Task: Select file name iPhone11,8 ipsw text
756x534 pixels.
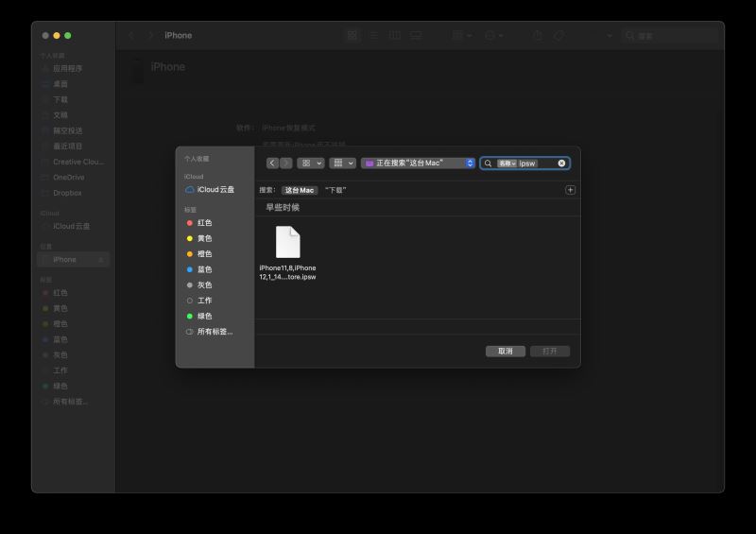Action: (288, 272)
